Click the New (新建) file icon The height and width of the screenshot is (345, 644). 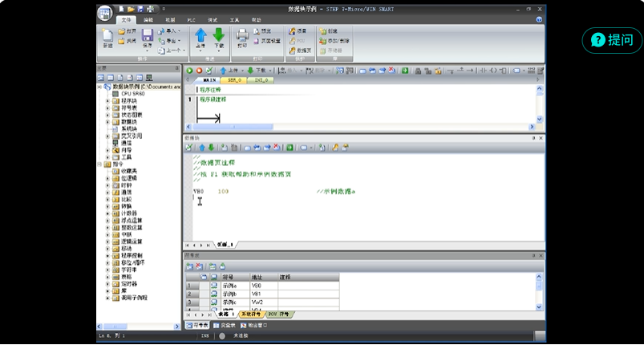coord(107,36)
